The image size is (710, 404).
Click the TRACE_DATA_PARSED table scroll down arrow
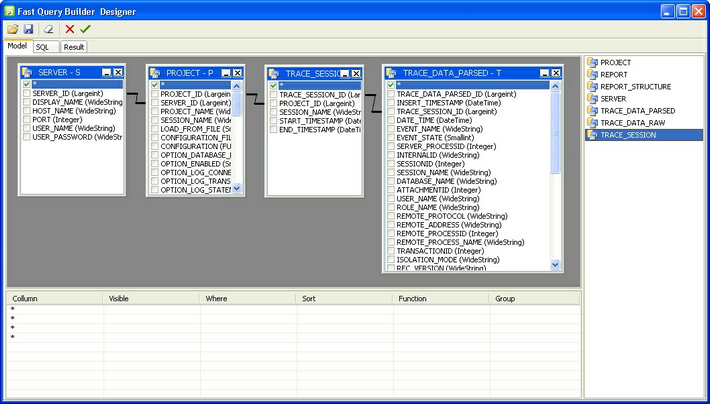556,265
